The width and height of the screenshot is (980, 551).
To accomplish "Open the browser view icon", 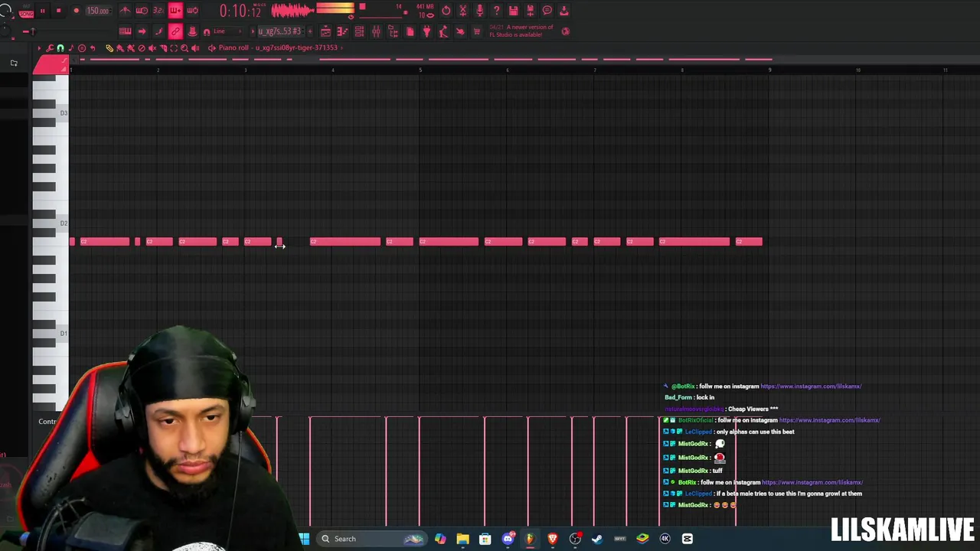I will [x=393, y=31].
